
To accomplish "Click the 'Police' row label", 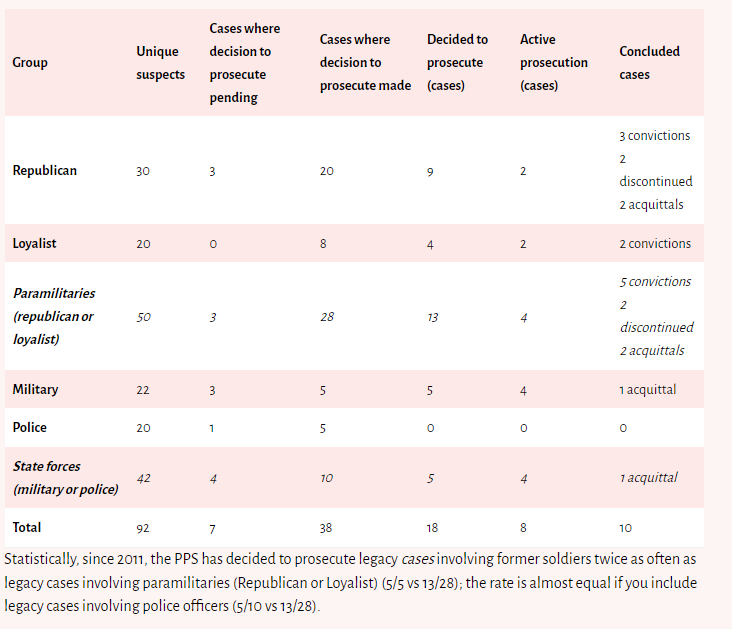I will click(x=30, y=427).
